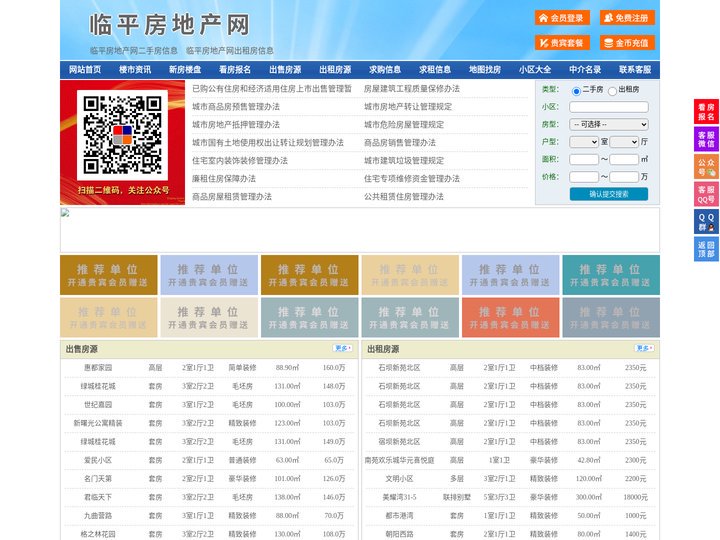The width and height of the screenshot is (720, 540).
Task: Open the 都市港湾 rental listing
Action: 399,516
